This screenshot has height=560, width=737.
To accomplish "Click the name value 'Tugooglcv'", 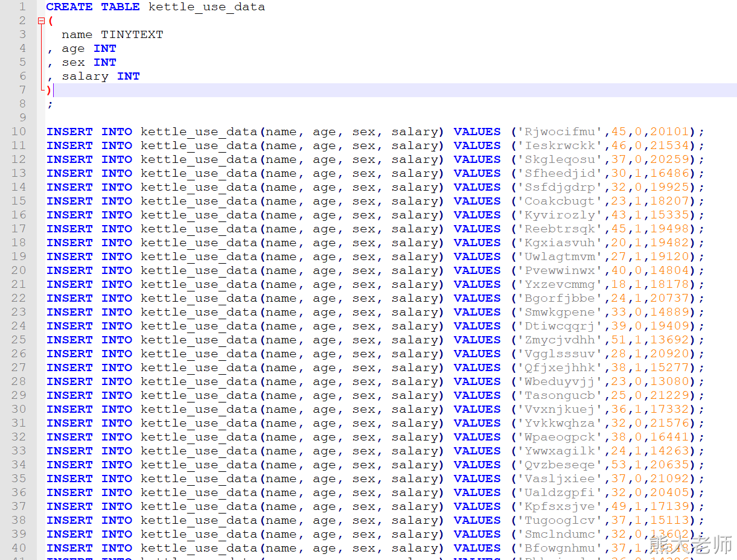I will point(560,521).
